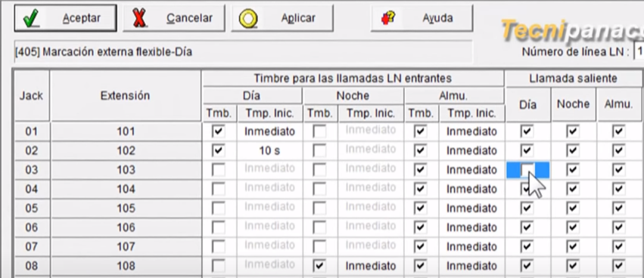Enable Día Tmb. ring for extension 104
644x278 pixels.
[x=219, y=189]
